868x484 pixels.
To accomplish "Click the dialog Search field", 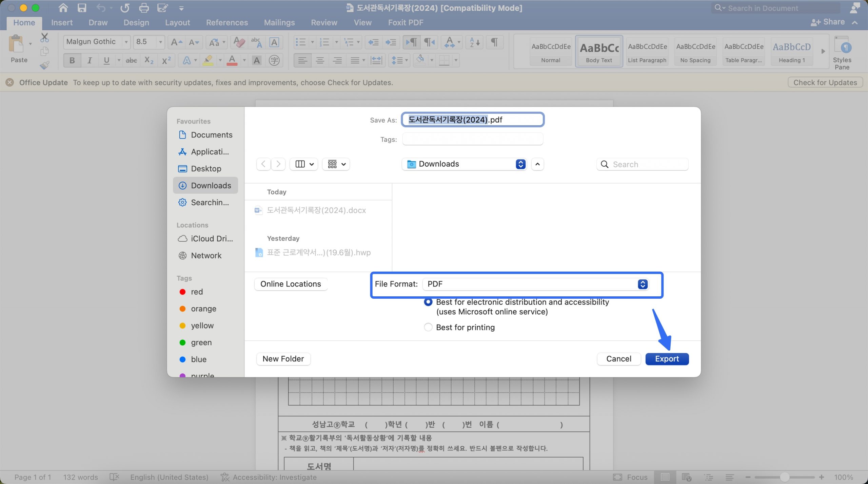I will (x=643, y=164).
